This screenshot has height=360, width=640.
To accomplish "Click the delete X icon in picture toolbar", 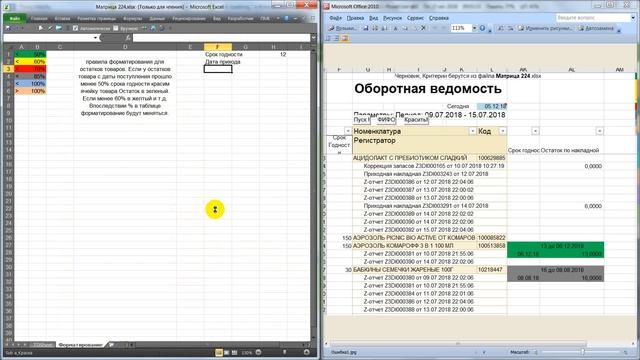I will [423, 28].
